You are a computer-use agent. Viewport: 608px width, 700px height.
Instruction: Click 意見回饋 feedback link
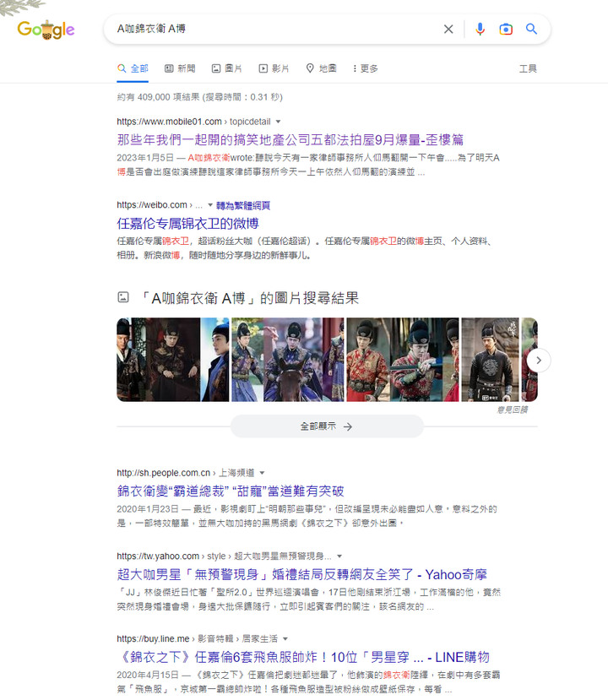(513, 410)
